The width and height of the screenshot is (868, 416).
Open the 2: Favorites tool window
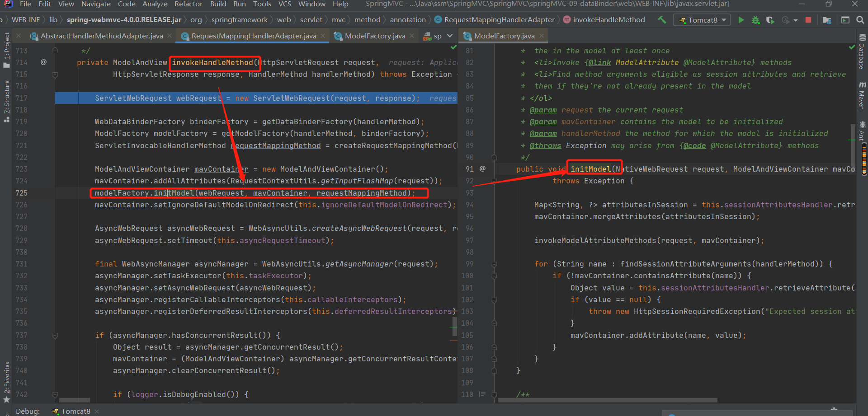[x=6, y=382]
